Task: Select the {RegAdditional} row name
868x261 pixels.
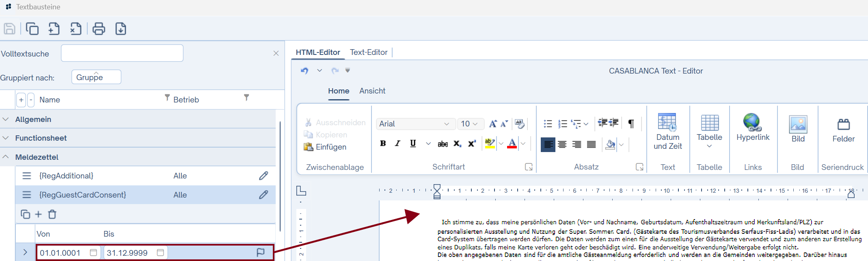Action: click(66, 176)
